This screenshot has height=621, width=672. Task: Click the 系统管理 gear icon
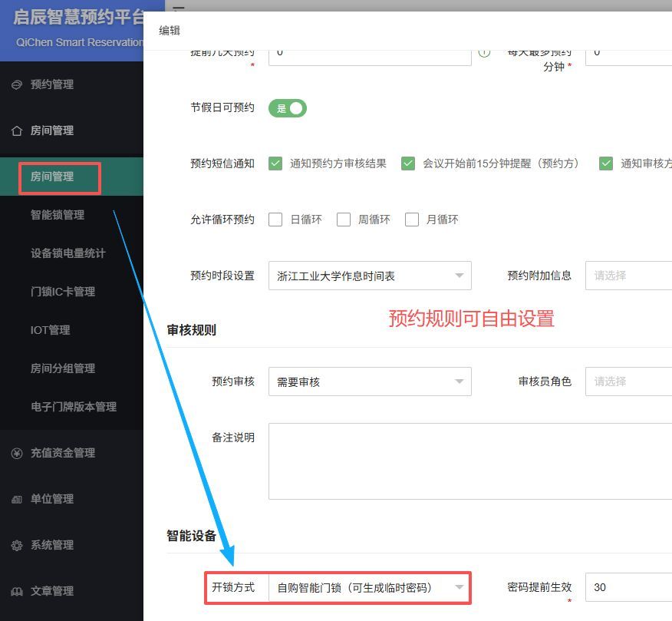17,545
